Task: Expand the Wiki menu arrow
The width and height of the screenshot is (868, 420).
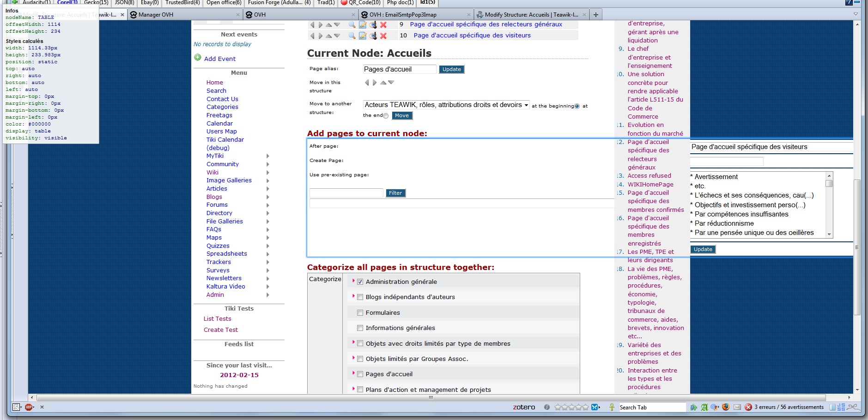Action: (x=267, y=173)
